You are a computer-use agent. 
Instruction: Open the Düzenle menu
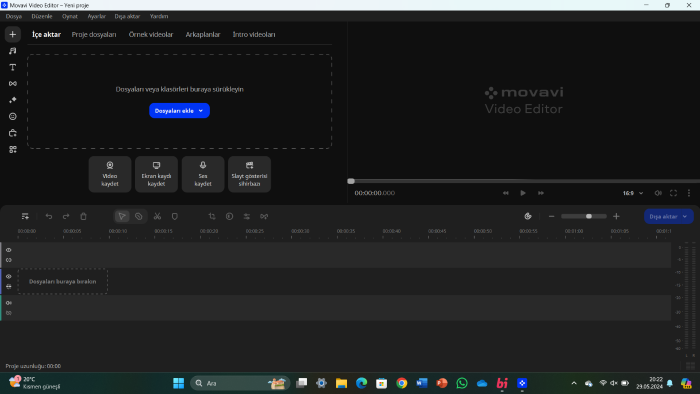point(42,16)
